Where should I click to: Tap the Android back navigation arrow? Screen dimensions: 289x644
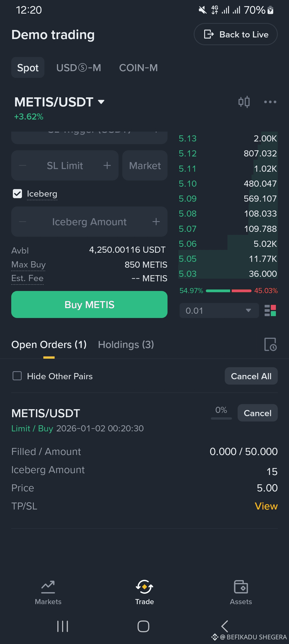[x=225, y=626]
